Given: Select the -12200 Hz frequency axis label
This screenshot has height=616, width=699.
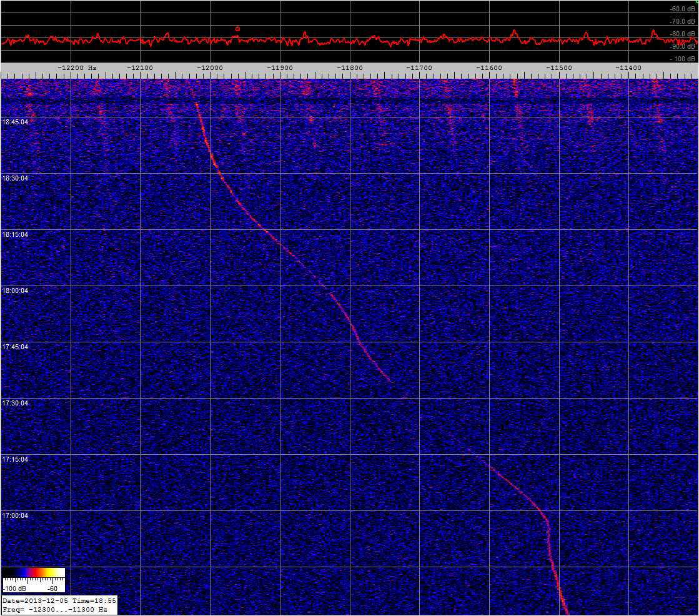Looking at the screenshot, I should pyautogui.click(x=77, y=67).
